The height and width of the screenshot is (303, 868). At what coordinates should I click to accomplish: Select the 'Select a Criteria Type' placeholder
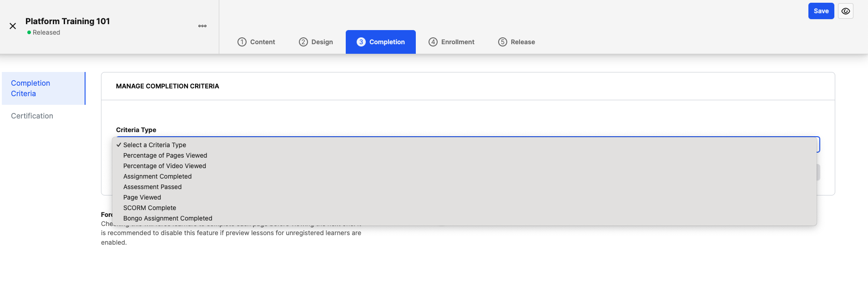155,145
